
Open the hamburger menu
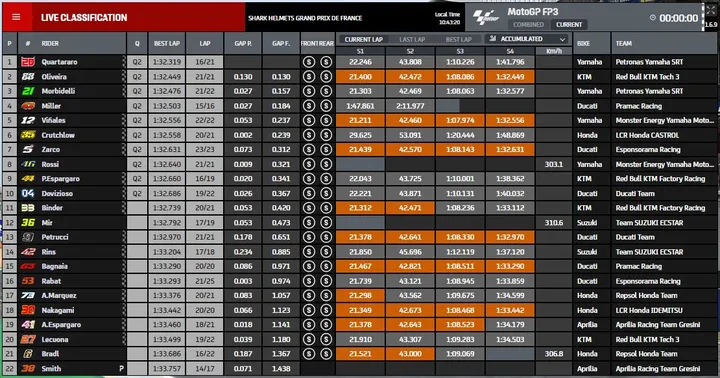pyautogui.click(x=16, y=17)
